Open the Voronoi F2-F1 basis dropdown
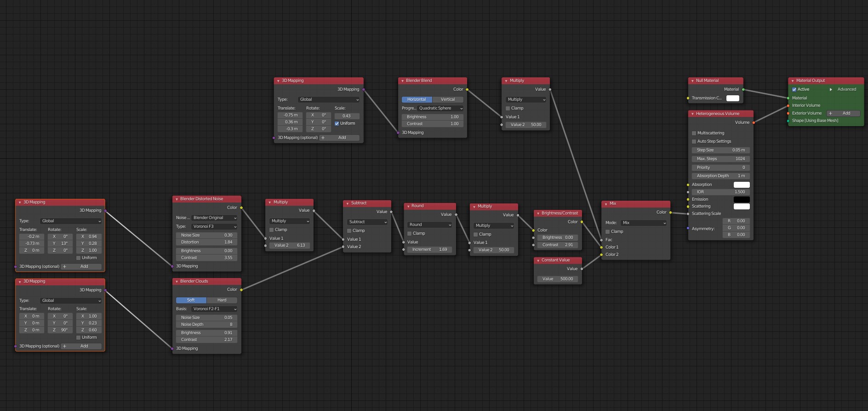Screen dimensions: 868x411 (214, 309)
